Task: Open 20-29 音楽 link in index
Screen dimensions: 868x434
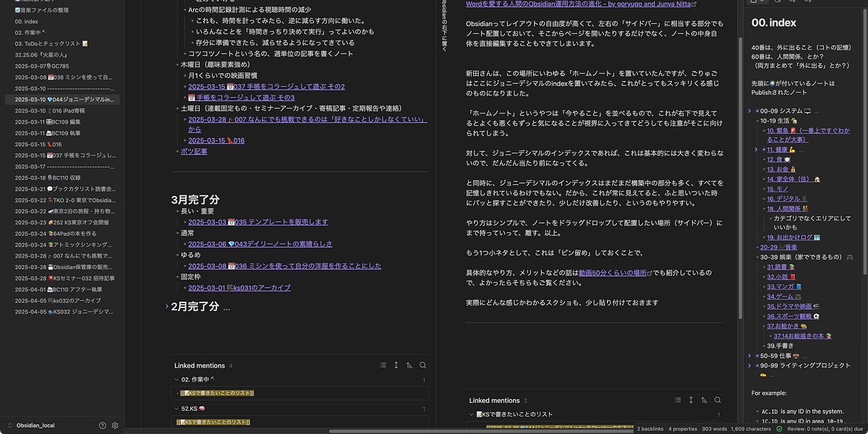Action: tap(778, 247)
